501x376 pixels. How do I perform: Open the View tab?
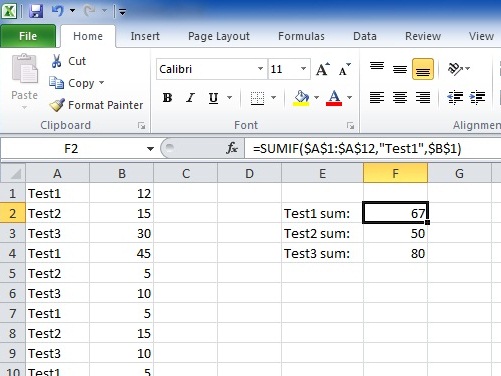tap(481, 36)
